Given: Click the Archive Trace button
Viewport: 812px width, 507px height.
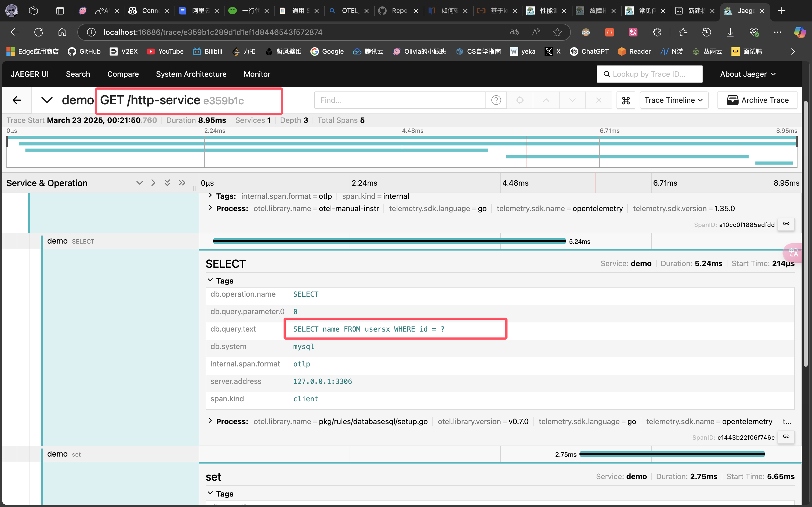Looking at the screenshot, I should (x=757, y=100).
